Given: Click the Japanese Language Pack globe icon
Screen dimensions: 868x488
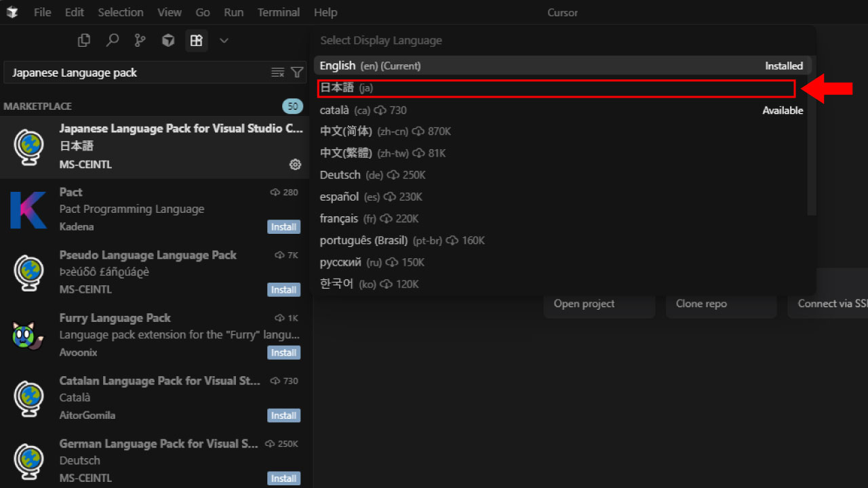Looking at the screenshot, I should coord(28,146).
